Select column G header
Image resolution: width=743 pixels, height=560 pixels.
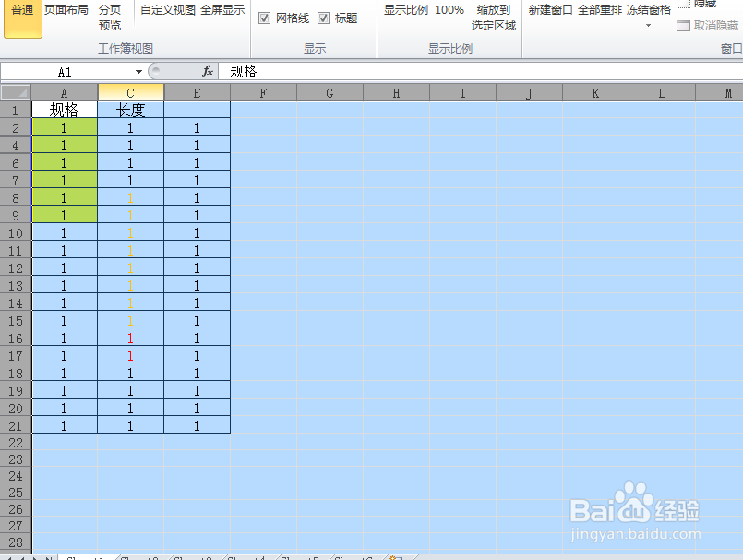[x=330, y=93]
